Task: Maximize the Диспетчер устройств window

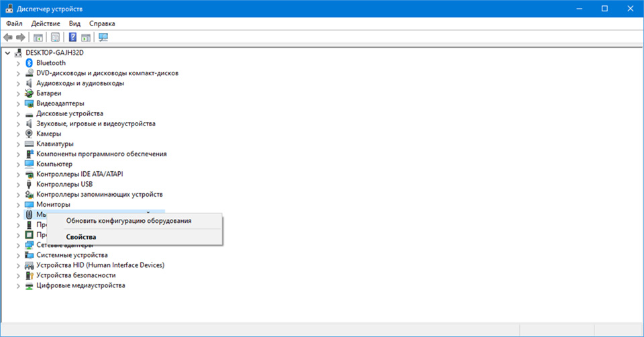Action: [604, 9]
